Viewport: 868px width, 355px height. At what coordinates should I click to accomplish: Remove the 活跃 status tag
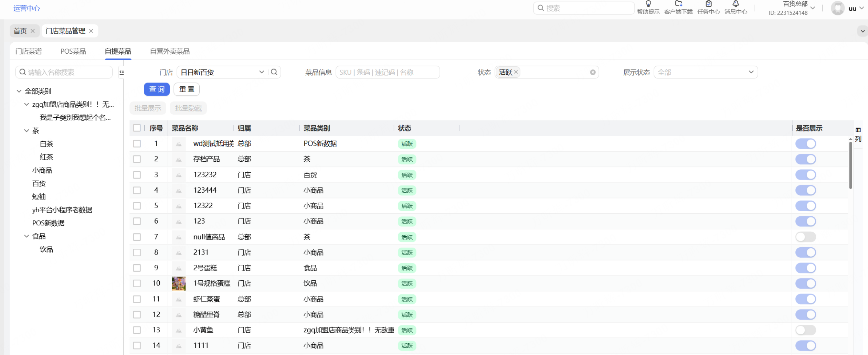coord(516,72)
